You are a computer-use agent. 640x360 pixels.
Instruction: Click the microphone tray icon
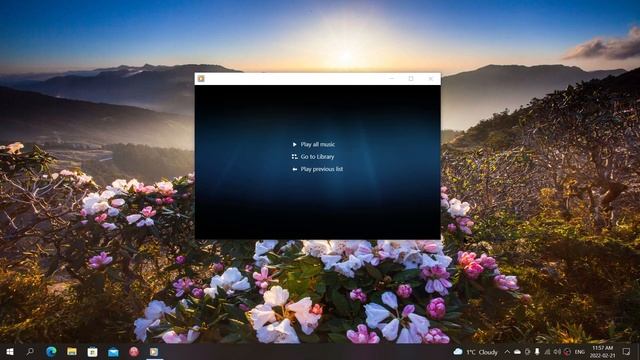(x=537, y=352)
